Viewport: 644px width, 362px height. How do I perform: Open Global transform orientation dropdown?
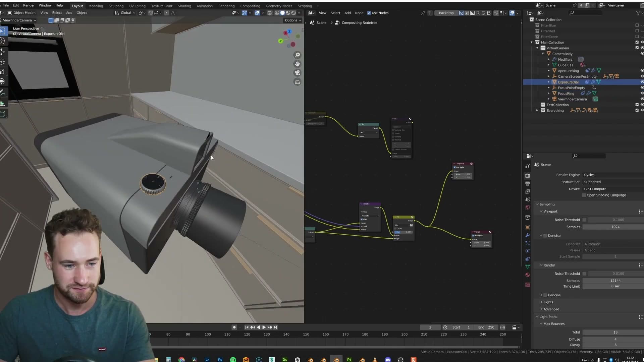125,13
